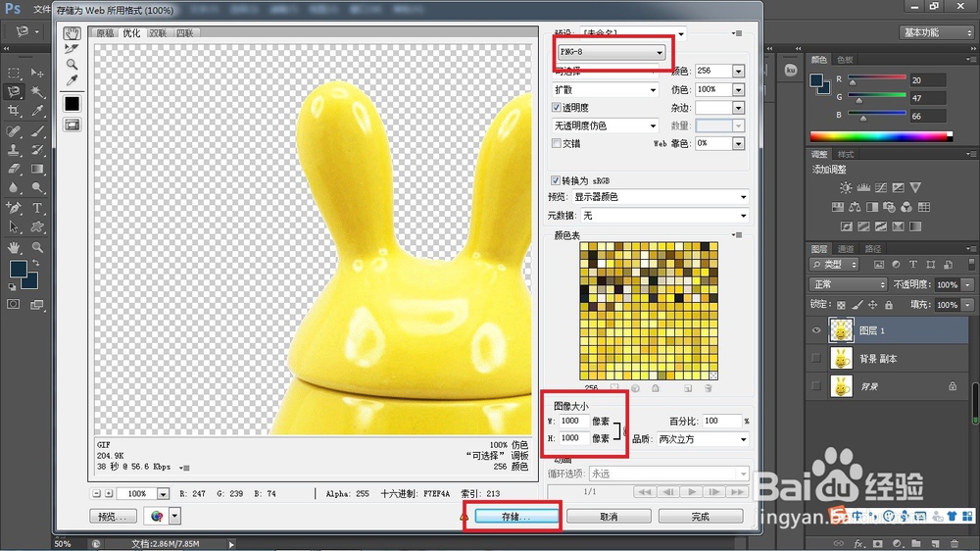Select the Magic Wand tool
The height and width of the screenshot is (551, 980).
pyautogui.click(x=37, y=92)
